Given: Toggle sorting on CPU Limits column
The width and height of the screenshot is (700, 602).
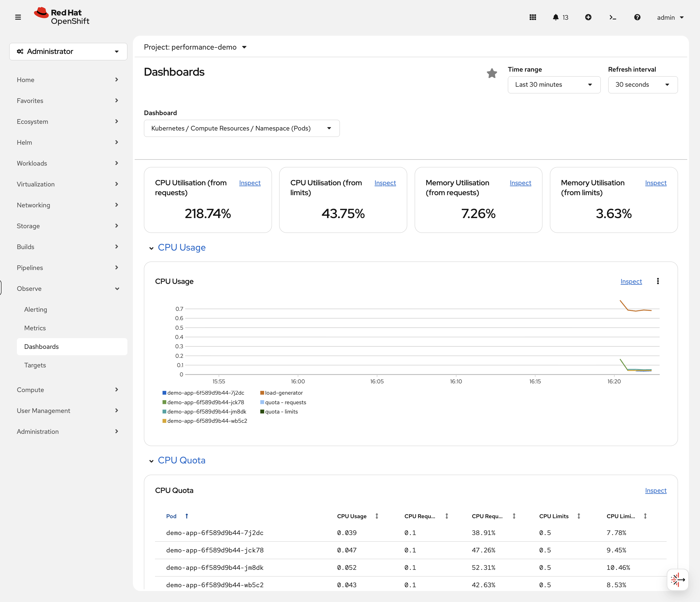Looking at the screenshot, I should pos(578,516).
